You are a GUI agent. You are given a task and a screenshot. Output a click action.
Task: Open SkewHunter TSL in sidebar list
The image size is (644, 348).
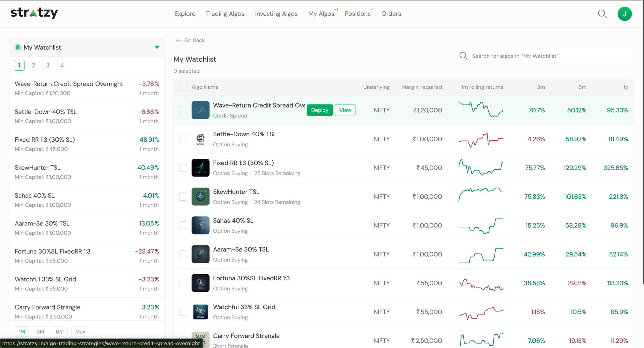coord(87,172)
